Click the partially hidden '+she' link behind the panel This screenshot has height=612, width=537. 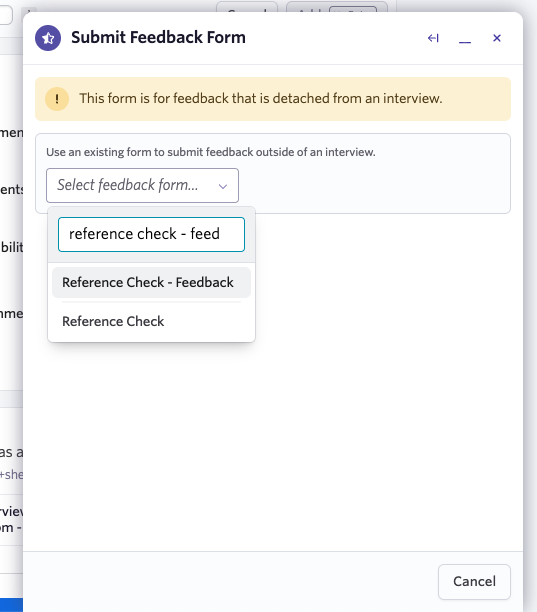11,475
